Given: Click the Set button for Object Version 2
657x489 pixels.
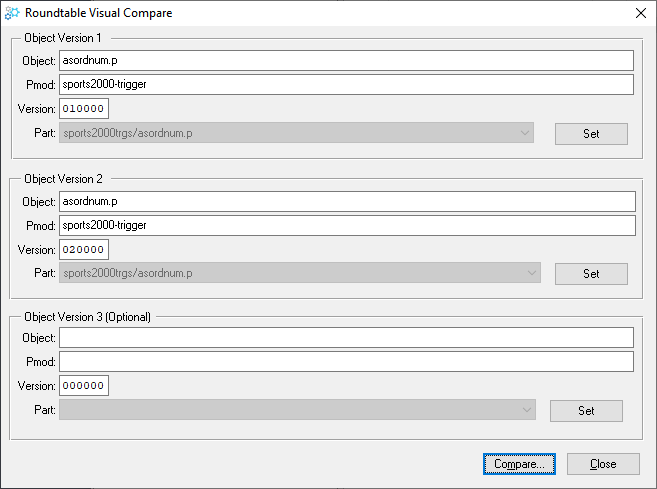Looking at the screenshot, I should coord(591,274).
